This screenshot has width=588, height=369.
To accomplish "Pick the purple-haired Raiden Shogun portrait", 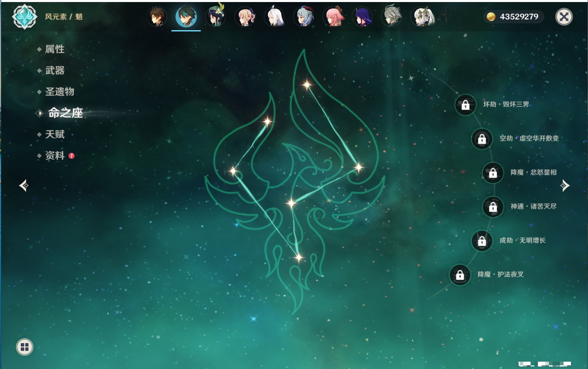I will point(362,17).
